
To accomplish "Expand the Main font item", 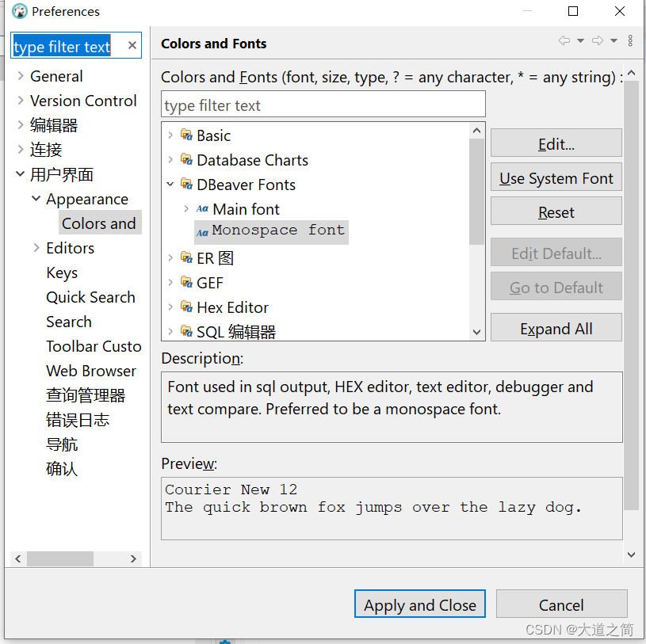I will (x=186, y=209).
